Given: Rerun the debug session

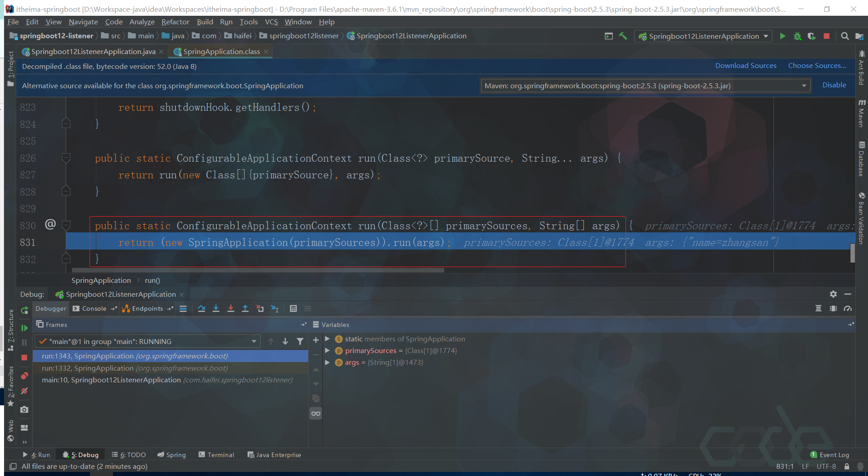Looking at the screenshot, I should (x=25, y=310).
